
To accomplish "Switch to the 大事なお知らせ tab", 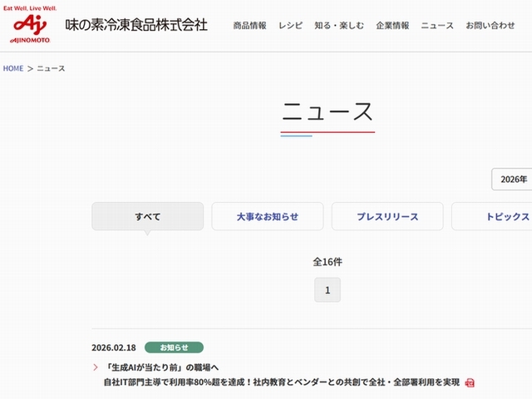I will 267,217.
